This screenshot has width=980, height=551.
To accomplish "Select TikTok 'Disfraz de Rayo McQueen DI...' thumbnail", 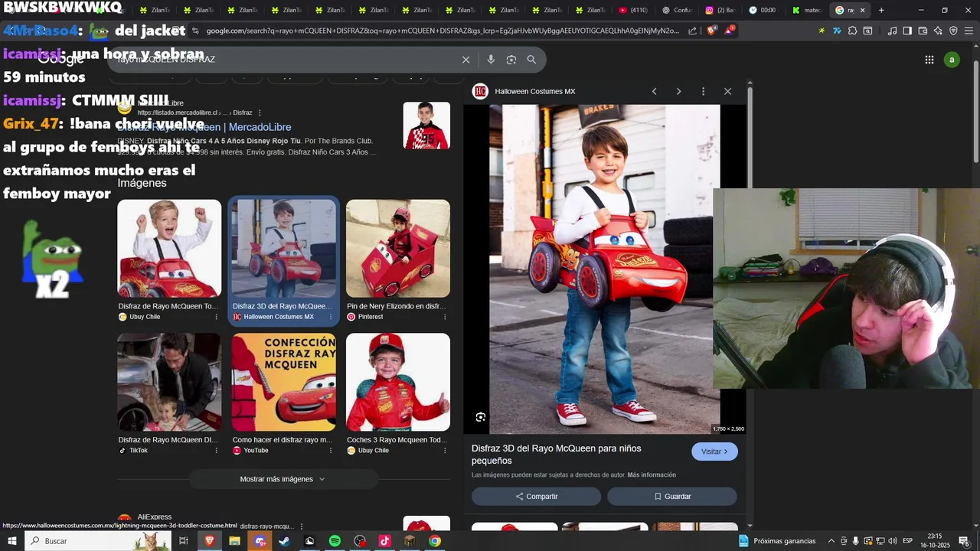I will (x=169, y=382).
